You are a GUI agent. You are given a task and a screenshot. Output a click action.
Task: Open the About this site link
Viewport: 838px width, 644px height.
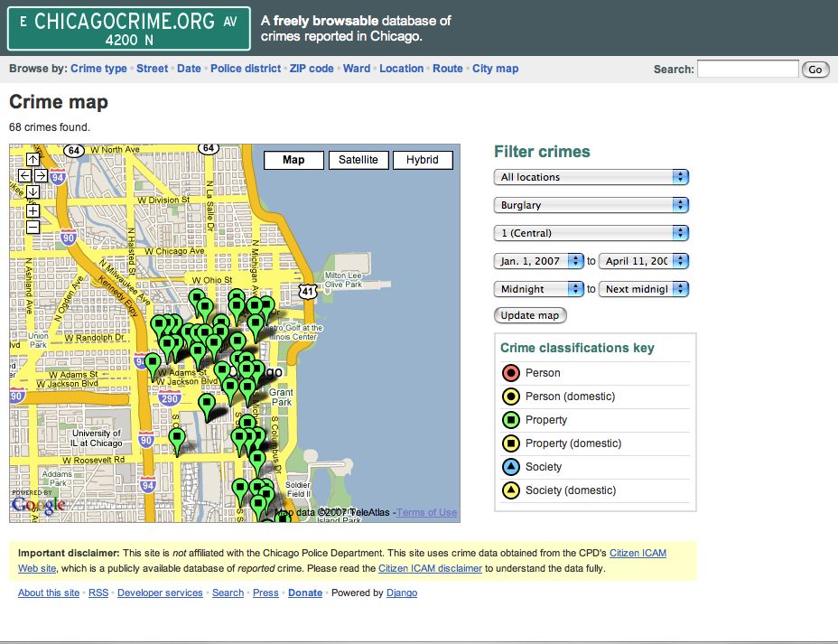pyautogui.click(x=49, y=593)
